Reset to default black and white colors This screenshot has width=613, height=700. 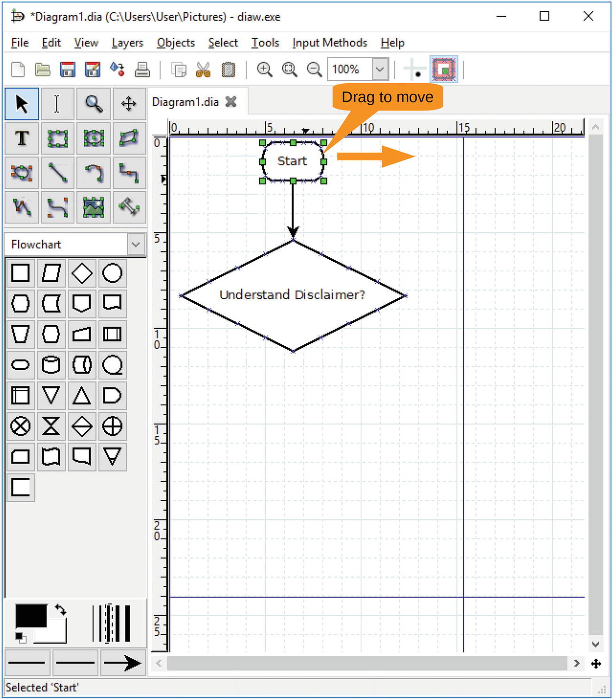coord(20,637)
